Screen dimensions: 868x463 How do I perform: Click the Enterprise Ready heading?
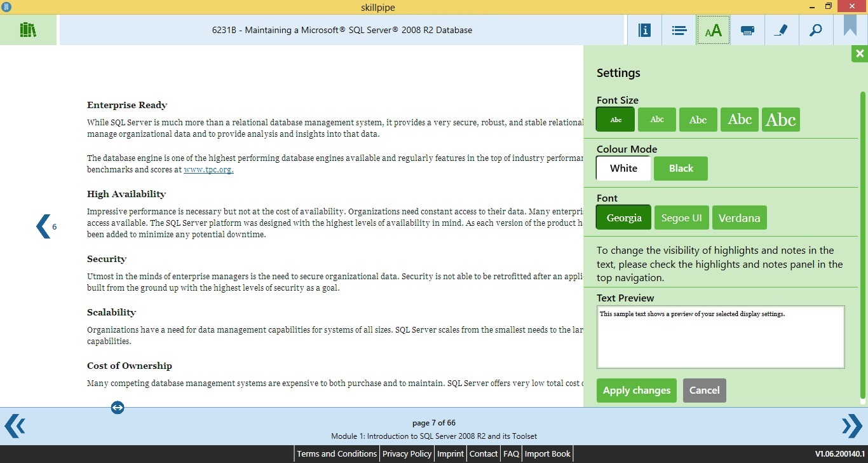(127, 105)
